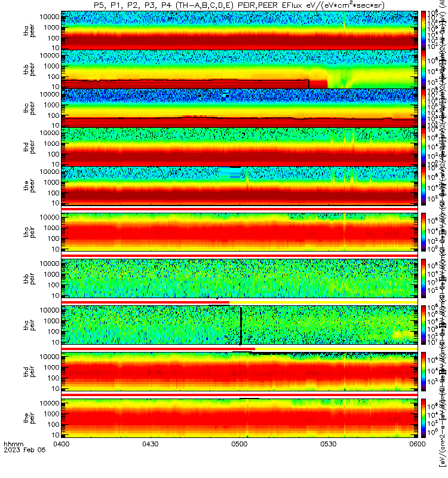Click the 'tha peer' panel label
Image resolution: width=448 pixels, height=478 pixels.
[29, 31]
